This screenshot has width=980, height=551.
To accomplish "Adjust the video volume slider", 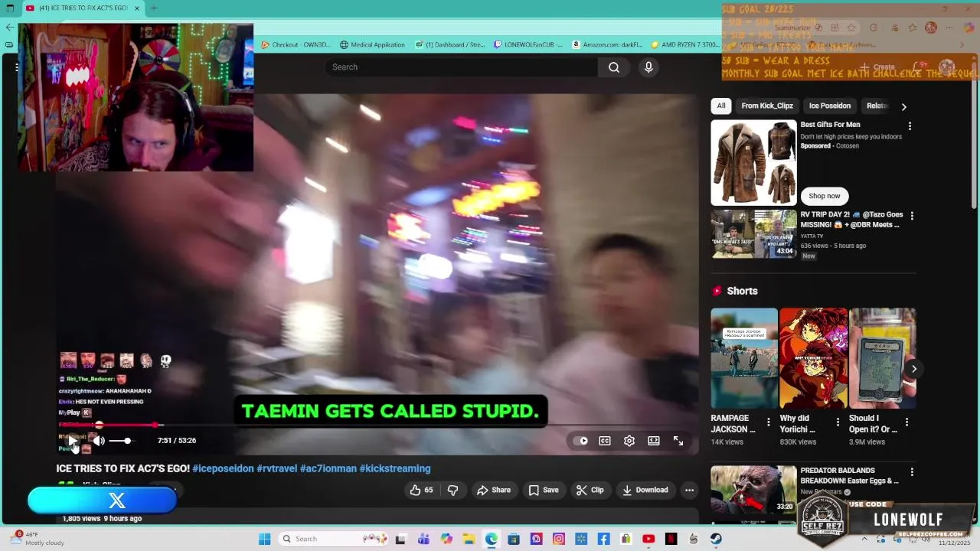I will point(121,441).
